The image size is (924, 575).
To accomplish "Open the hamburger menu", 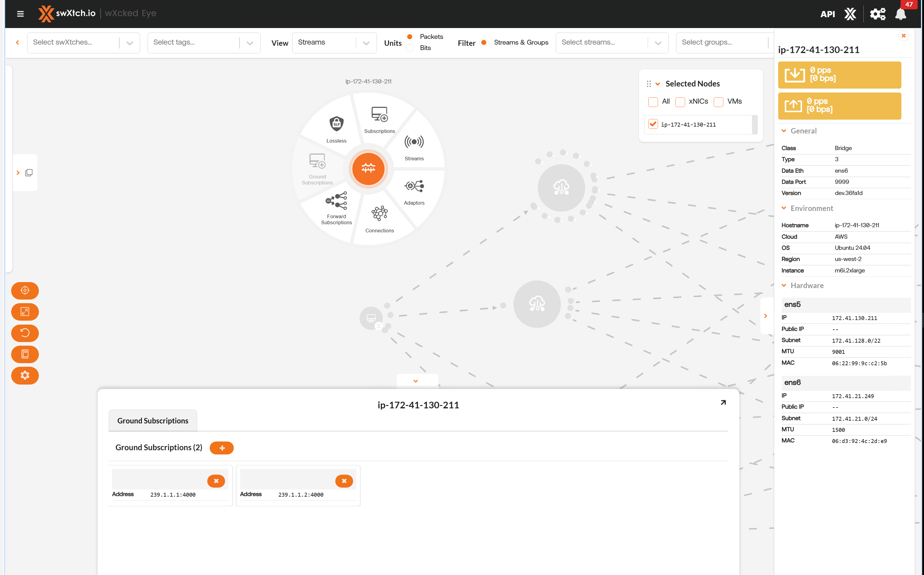I will point(20,14).
